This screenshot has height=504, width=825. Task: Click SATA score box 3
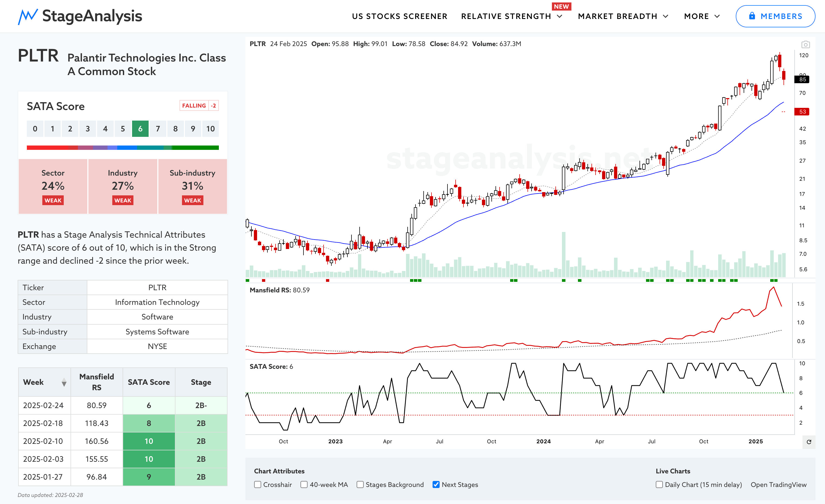[x=88, y=129]
